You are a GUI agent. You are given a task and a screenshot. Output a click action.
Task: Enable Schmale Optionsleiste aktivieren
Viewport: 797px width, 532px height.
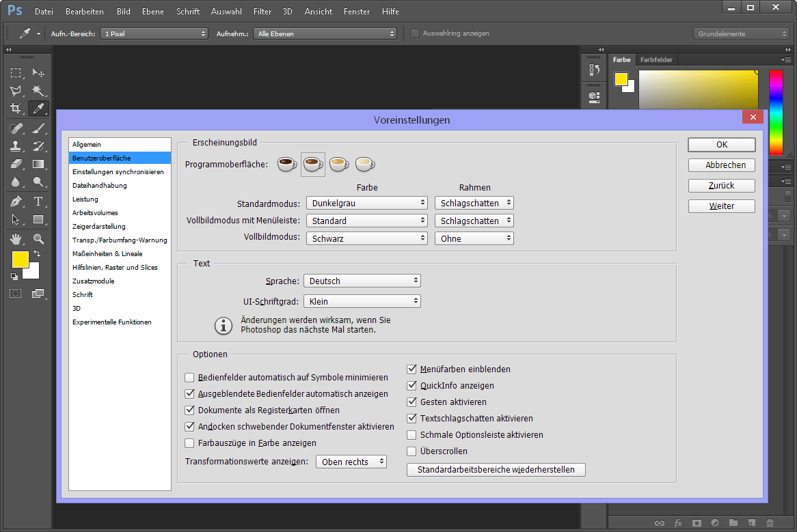click(x=411, y=435)
